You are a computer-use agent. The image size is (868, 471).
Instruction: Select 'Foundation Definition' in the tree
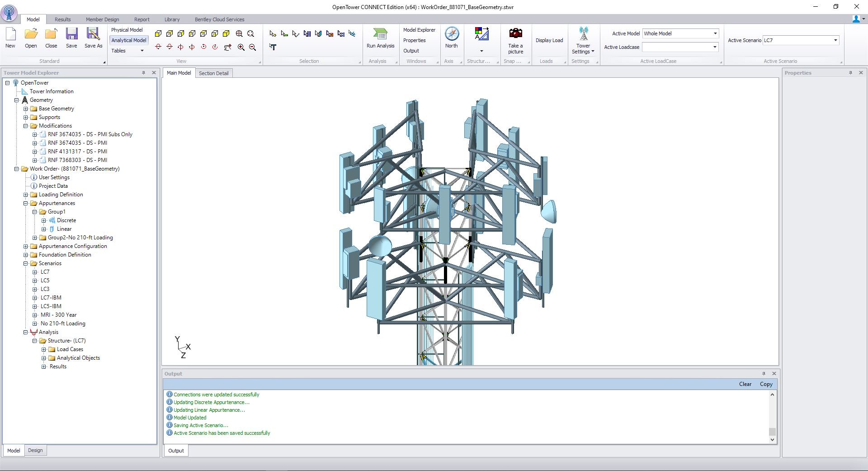point(65,255)
